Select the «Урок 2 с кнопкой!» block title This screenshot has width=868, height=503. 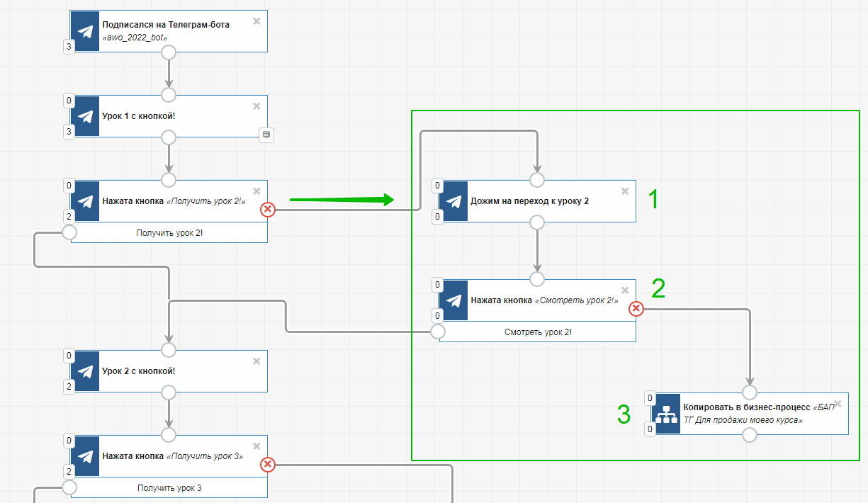click(139, 371)
